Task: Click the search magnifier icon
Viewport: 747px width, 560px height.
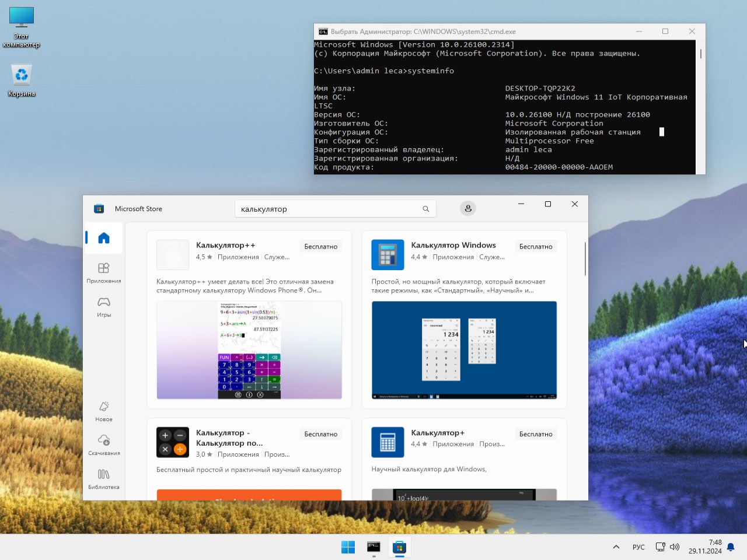Action: (x=426, y=209)
